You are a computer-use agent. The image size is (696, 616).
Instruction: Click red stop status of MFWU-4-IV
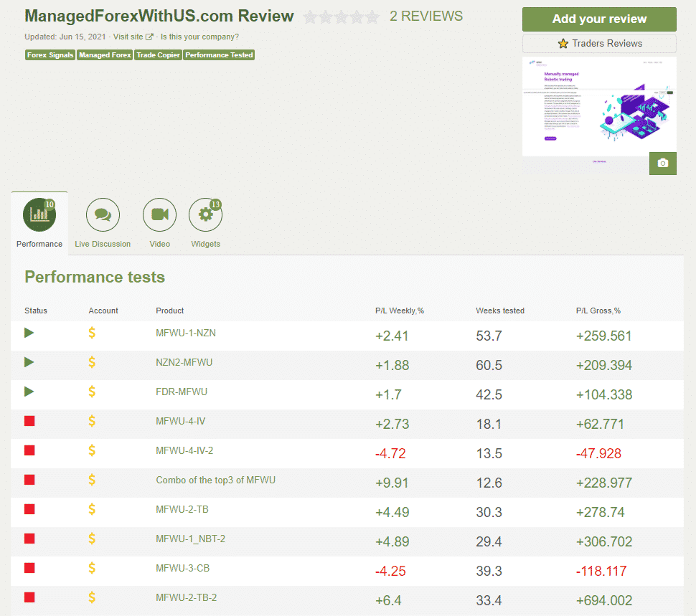pos(29,421)
